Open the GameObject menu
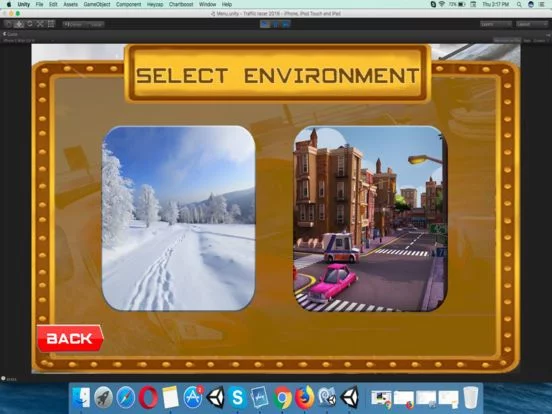The image size is (552, 414). [x=97, y=4]
